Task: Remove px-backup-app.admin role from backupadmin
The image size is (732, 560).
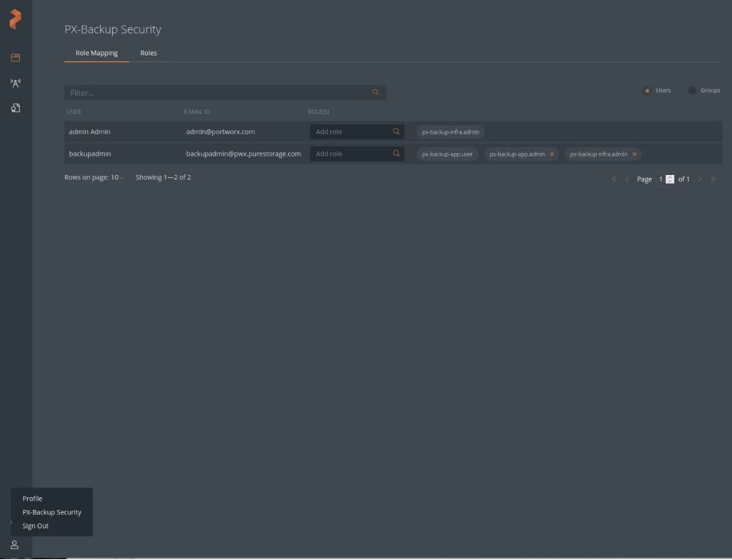Action: [552, 154]
